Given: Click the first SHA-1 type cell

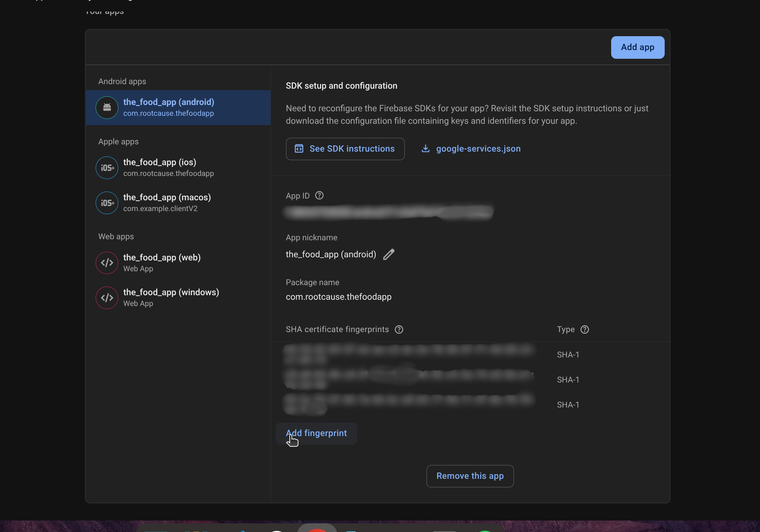Looking at the screenshot, I should click(x=568, y=355).
